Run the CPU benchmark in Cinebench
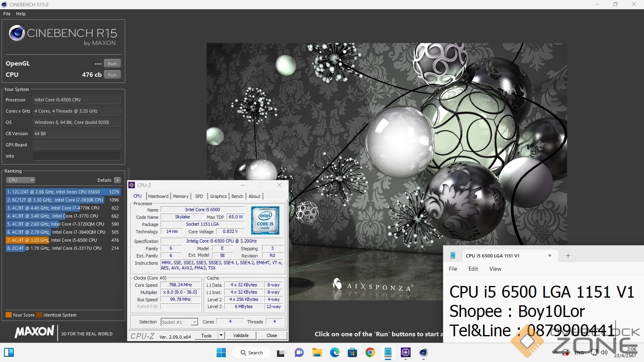The width and height of the screenshot is (644, 362). [x=112, y=75]
